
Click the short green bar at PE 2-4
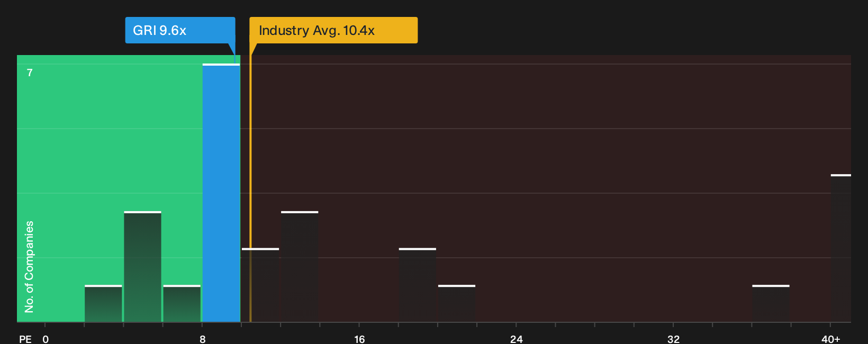103,304
